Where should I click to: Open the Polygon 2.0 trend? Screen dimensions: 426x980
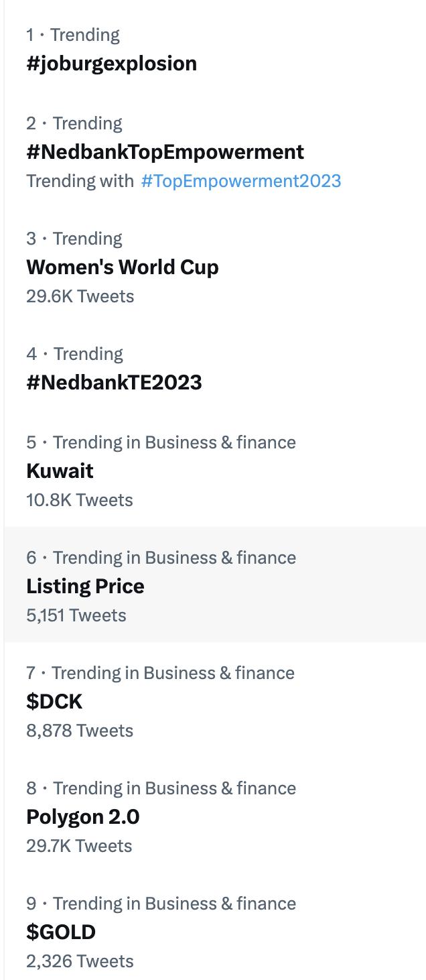click(x=83, y=816)
